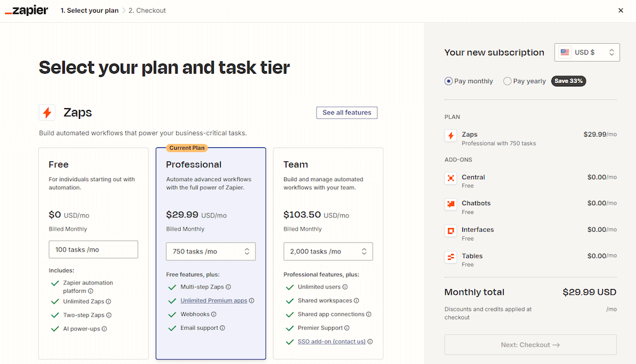Image resolution: width=636 pixels, height=364 pixels.
Task: Open the 2,000 tasks /mo dropdown
Action: (x=328, y=252)
